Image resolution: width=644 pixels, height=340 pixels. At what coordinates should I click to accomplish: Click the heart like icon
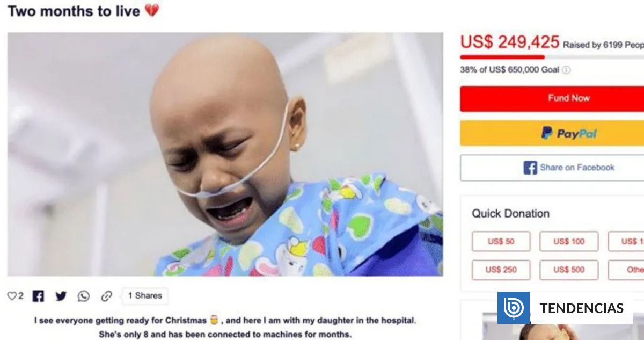click(x=11, y=296)
